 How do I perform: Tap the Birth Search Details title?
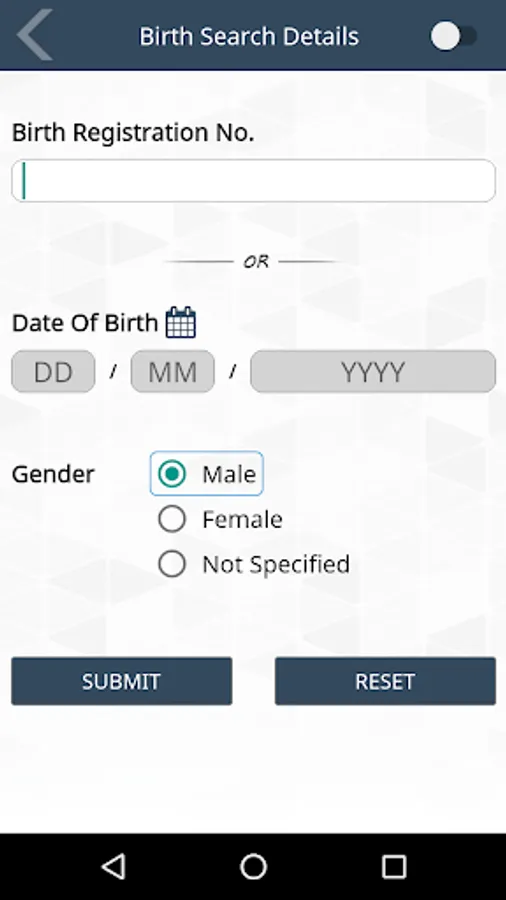[x=249, y=37]
